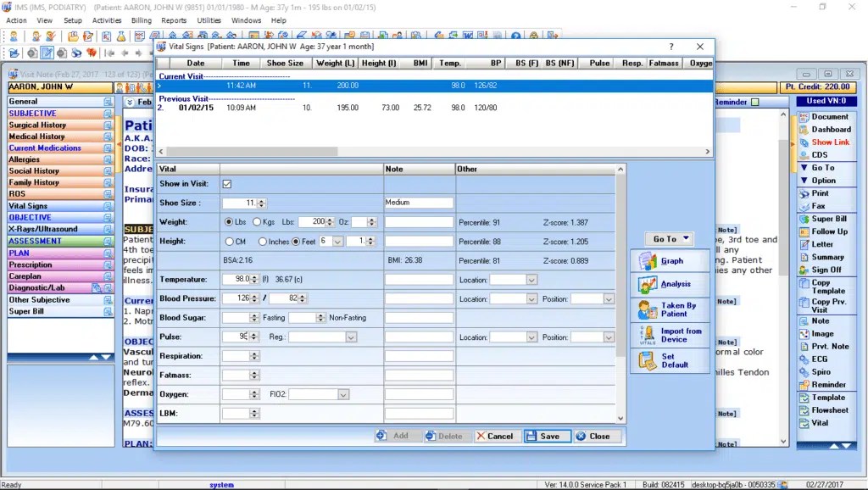Viewport: 868px width, 490px height.
Task: Click Import from Device button
Action: tap(670, 335)
